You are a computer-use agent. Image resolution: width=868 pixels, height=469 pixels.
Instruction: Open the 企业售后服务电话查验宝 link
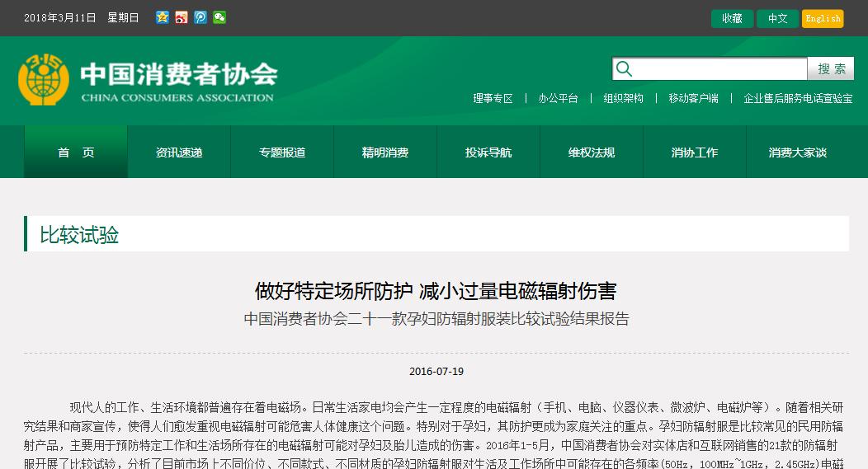(798, 98)
